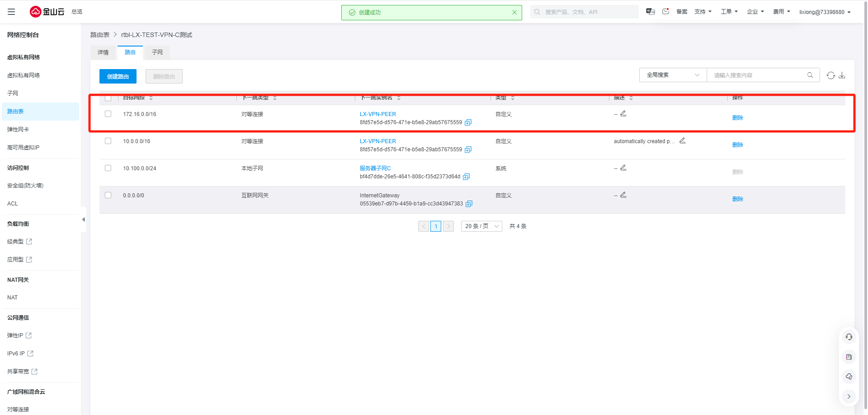Screen dimensions: 868x415
Task: Click the 创建路由 button
Action: coord(118,76)
